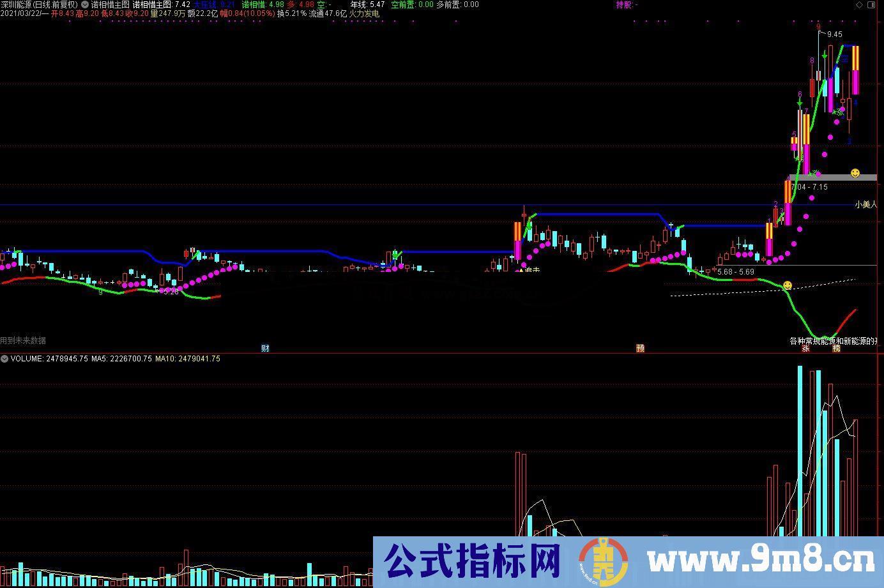Click the green down-arrow signal at the chart peak
This screenshot has width=884, height=588.
(825, 56)
